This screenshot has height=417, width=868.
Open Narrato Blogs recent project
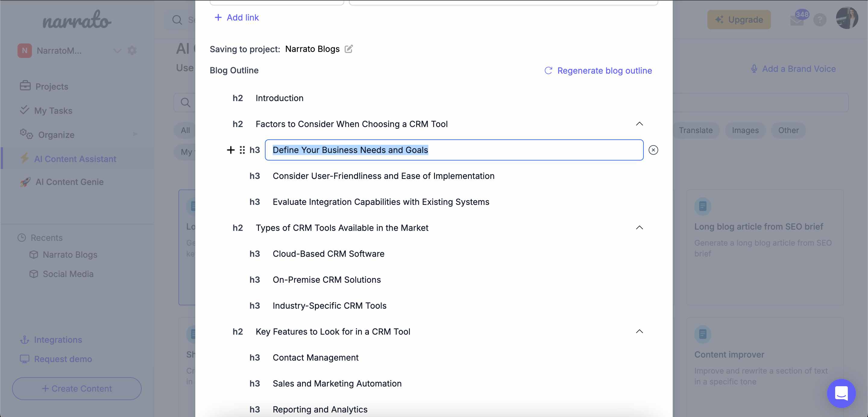point(63,255)
